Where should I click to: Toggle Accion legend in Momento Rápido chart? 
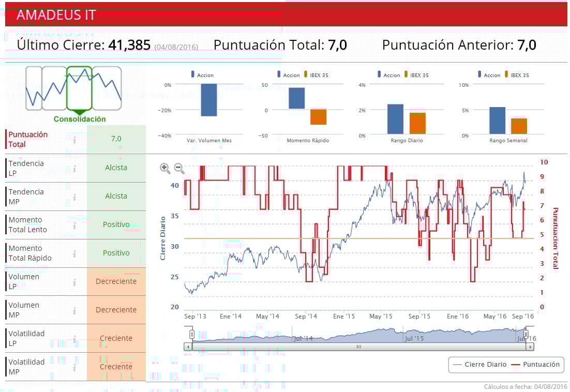289,74
